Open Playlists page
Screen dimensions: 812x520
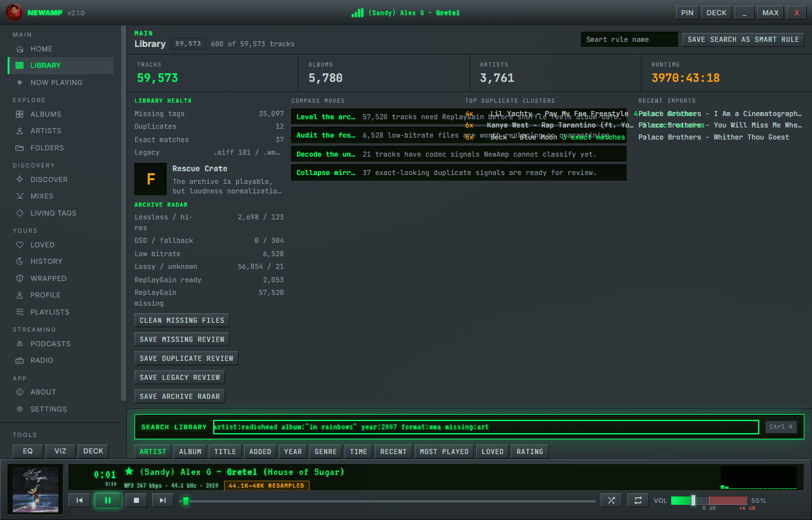(x=61, y=312)
